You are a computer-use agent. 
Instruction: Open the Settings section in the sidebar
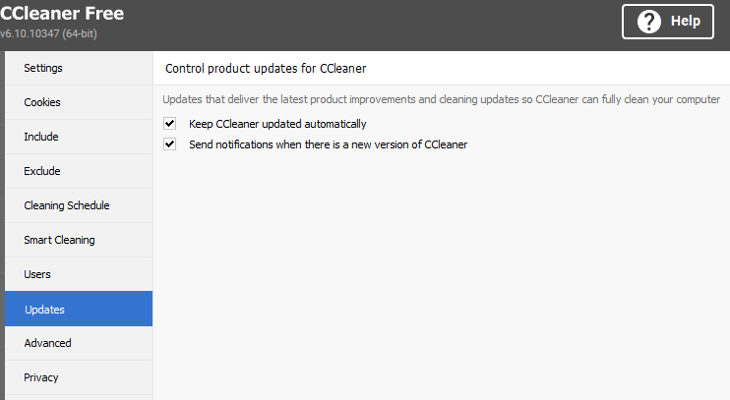pos(43,68)
